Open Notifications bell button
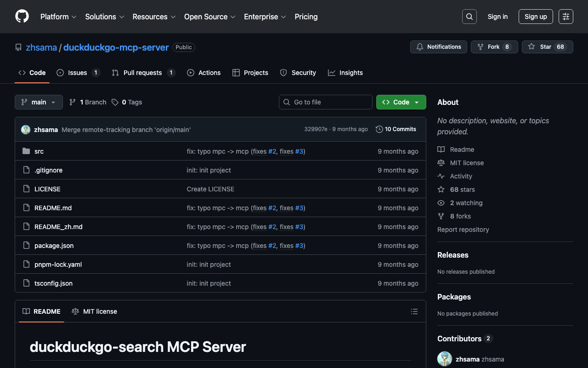Image resolution: width=588 pixels, height=368 pixels. click(438, 47)
